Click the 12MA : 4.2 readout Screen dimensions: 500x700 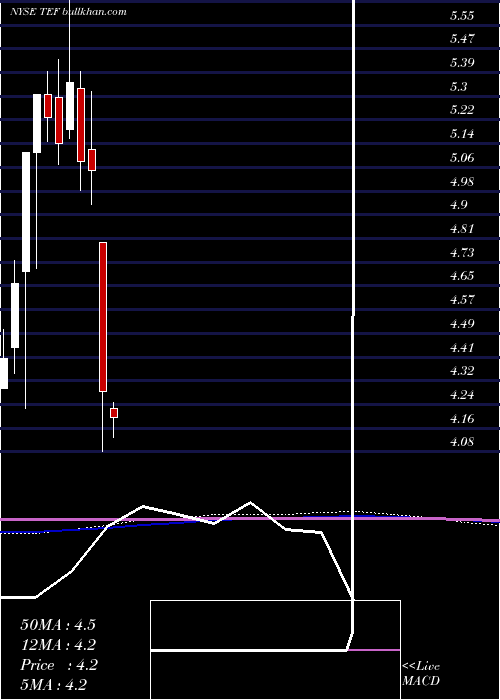(58, 645)
